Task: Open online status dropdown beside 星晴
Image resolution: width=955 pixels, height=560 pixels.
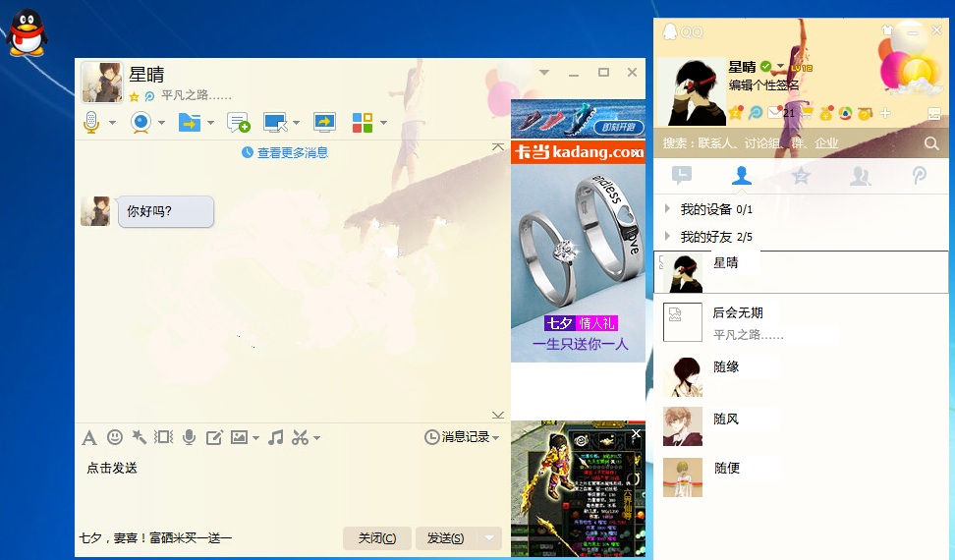Action: (x=780, y=66)
